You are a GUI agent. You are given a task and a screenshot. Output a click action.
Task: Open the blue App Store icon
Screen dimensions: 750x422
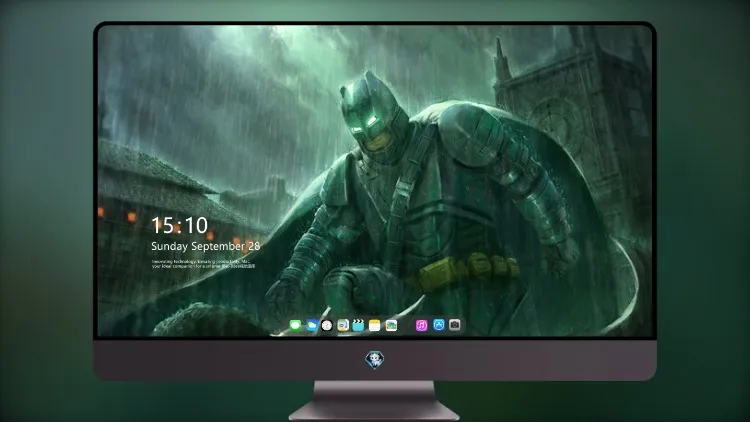(x=439, y=325)
